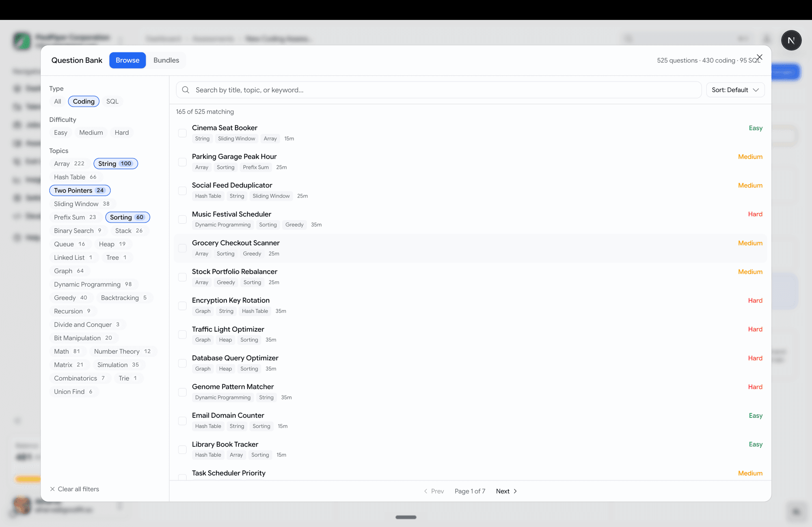The height and width of the screenshot is (527, 812).
Task: Check the Grocery Checkout Scanner checkbox
Action: [182, 248]
